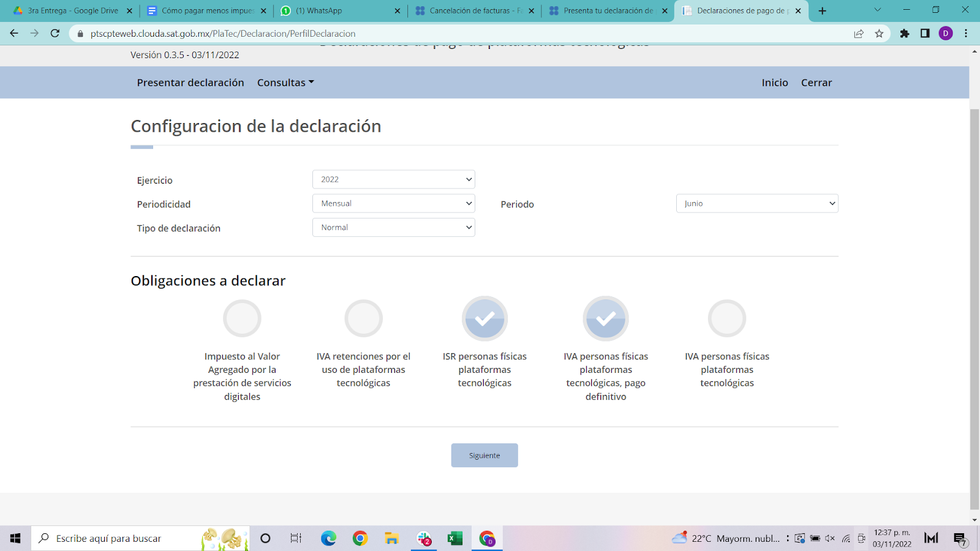980x551 pixels.
Task: Select the Impuesto al Valor Agregado obligation
Action: (242, 318)
